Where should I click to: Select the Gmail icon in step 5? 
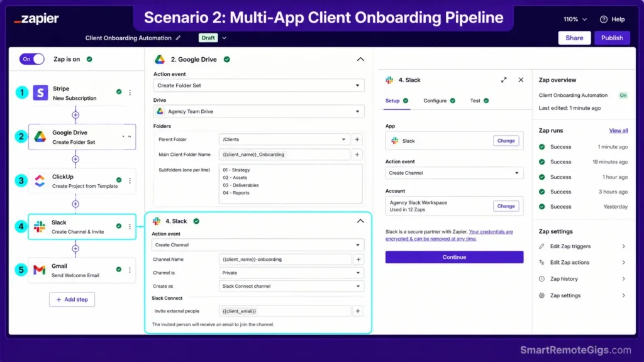[x=40, y=270]
